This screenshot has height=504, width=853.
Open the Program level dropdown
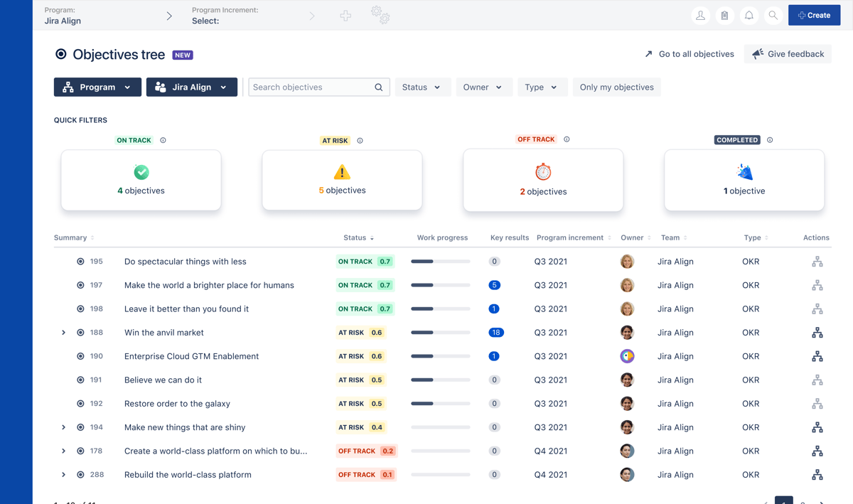coord(97,87)
